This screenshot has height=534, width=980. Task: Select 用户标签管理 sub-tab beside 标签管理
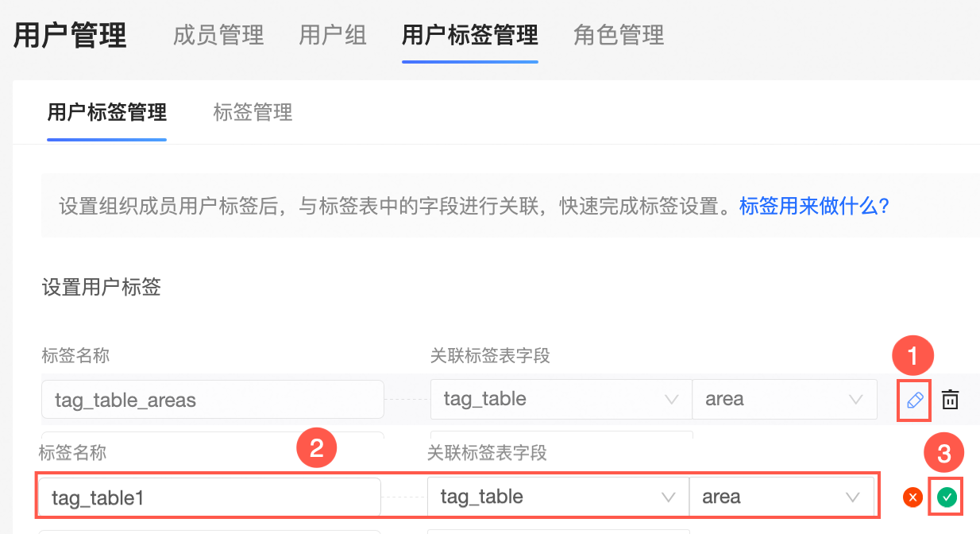pos(107,113)
